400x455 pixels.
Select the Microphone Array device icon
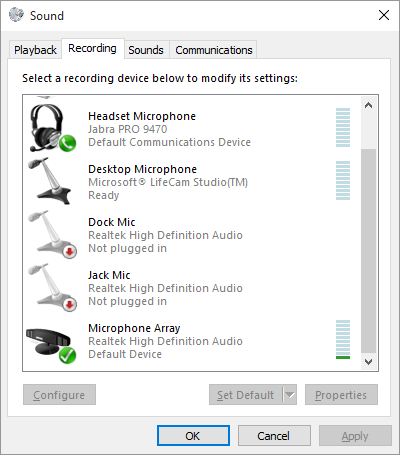[x=51, y=345]
